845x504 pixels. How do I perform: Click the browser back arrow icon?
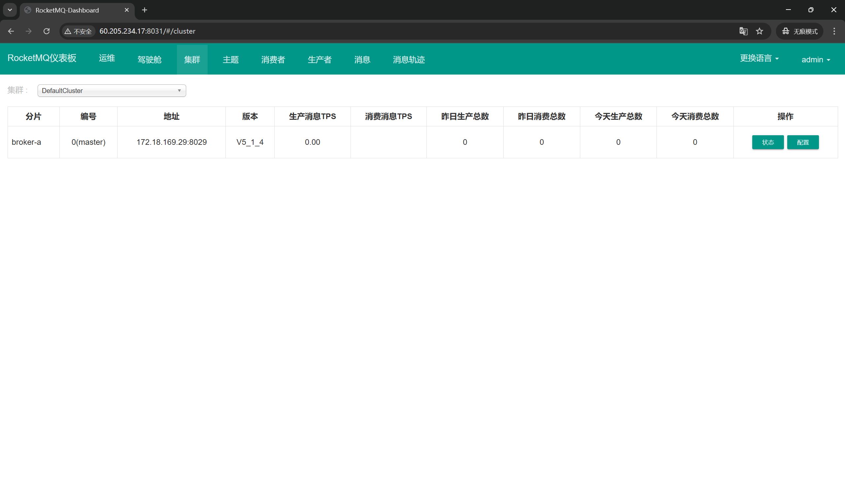11,31
